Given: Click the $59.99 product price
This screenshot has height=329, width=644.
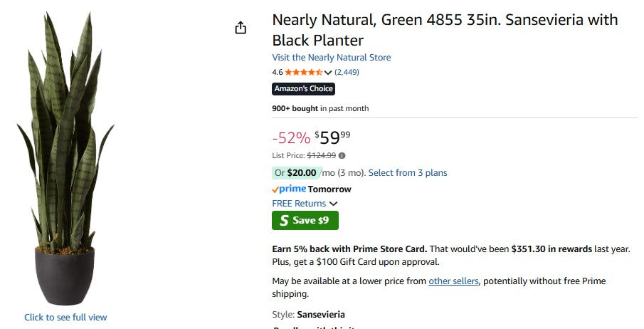Looking at the screenshot, I should [332, 137].
